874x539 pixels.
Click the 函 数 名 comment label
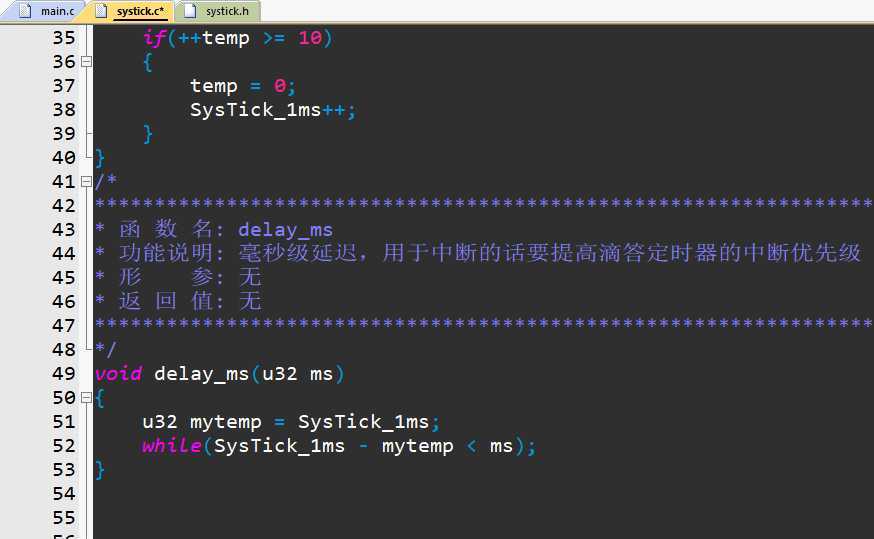click(x=166, y=229)
